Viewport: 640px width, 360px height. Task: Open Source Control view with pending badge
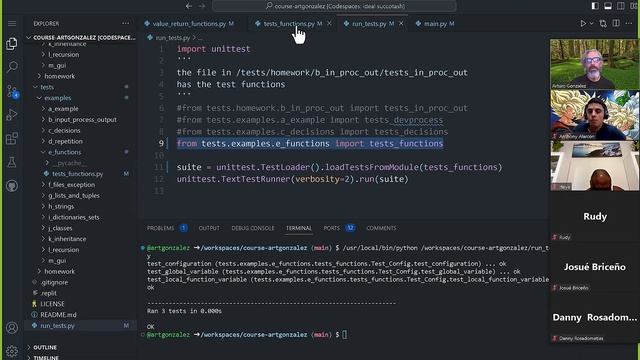coord(12,91)
